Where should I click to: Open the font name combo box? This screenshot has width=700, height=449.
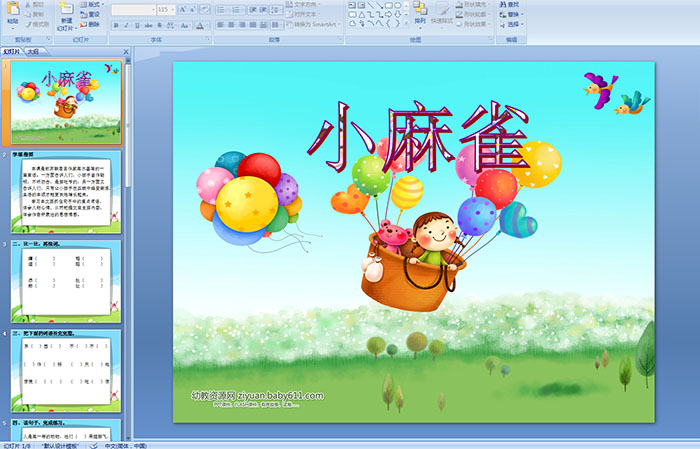133,10
